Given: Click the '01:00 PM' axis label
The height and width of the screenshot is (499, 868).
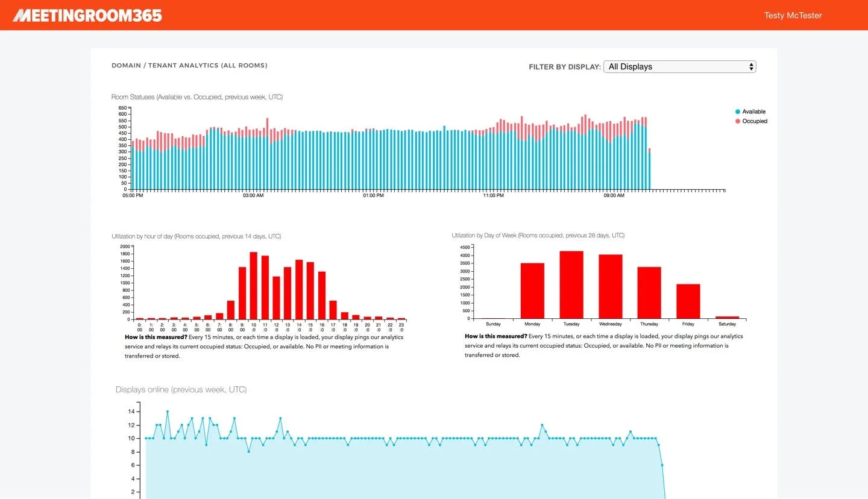Looking at the screenshot, I should (x=373, y=195).
